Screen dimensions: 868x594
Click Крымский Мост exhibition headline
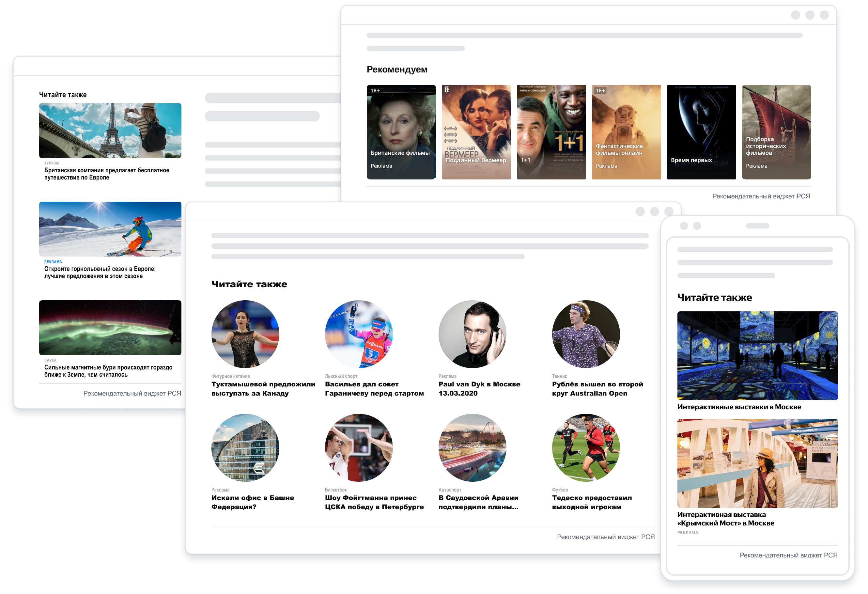point(726,519)
